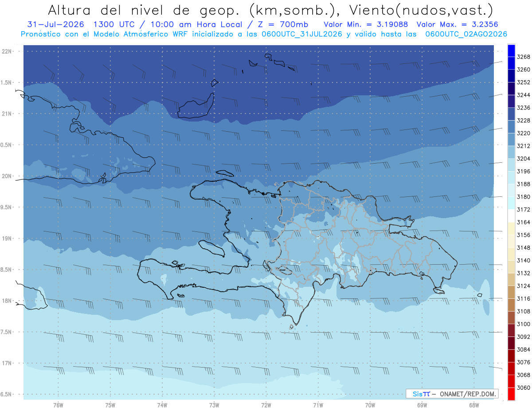The width and height of the screenshot is (532, 411).
Task: Click the 70W longitude label
Action: [x=370, y=405]
